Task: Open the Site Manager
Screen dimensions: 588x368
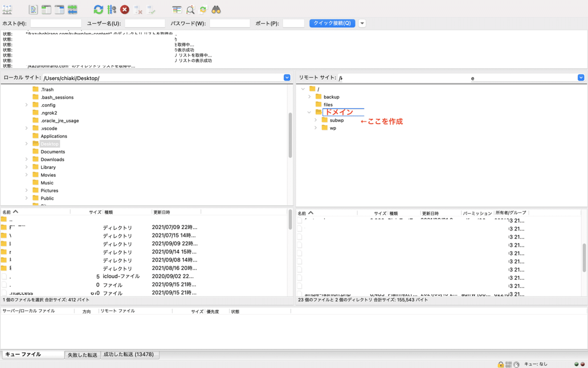Action: pos(7,9)
